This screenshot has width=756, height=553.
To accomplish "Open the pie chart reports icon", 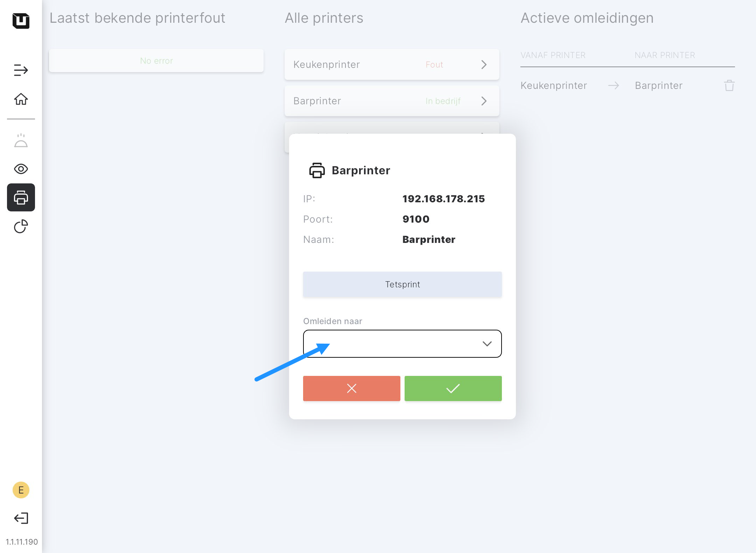I will pyautogui.click(x=21, y=226).
